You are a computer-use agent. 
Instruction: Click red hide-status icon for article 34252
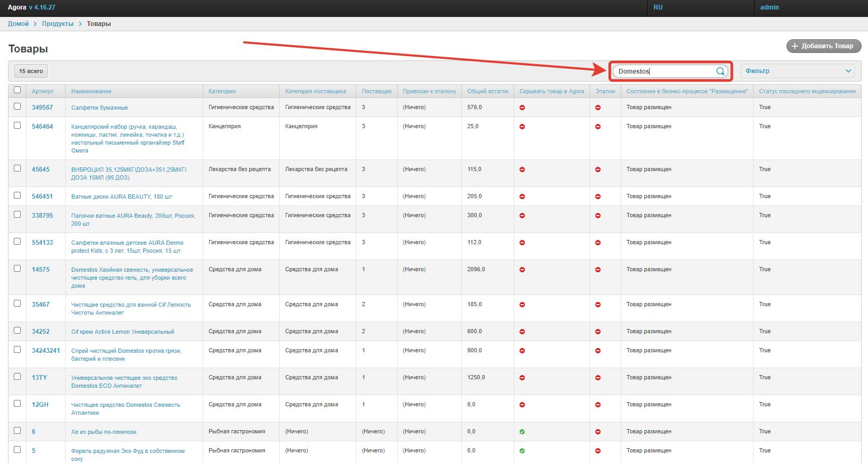522,332
